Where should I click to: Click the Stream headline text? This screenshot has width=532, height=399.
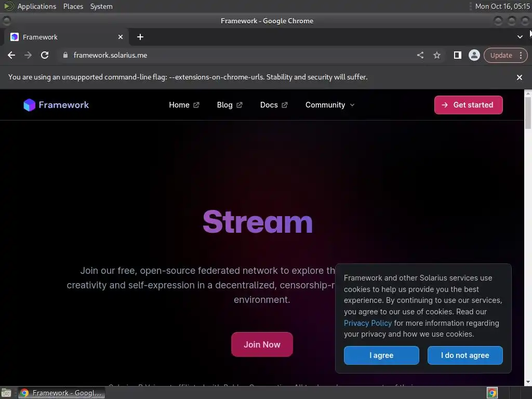click(258, 222)
